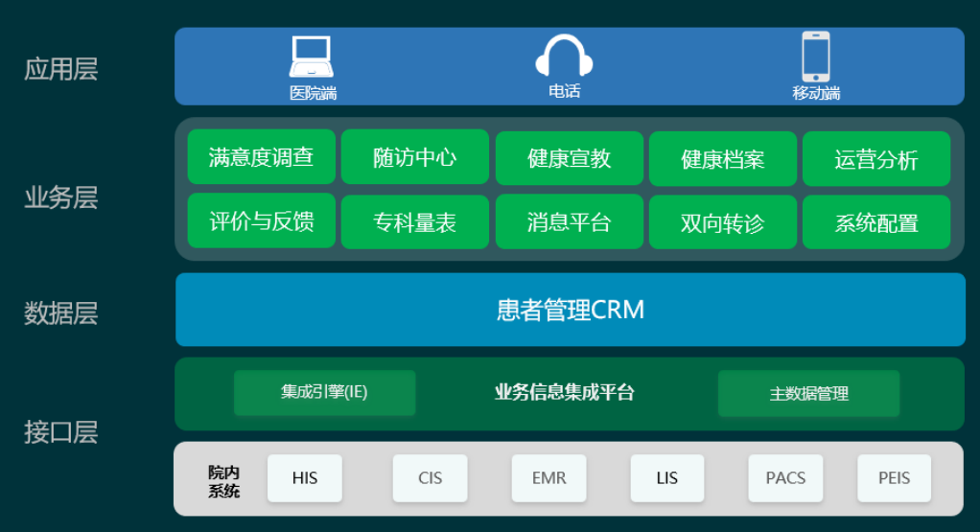Click the mobile phone icon for 移动端
Image resolution: width=980 pixels, height=532 pixels.
click(816, 57)
